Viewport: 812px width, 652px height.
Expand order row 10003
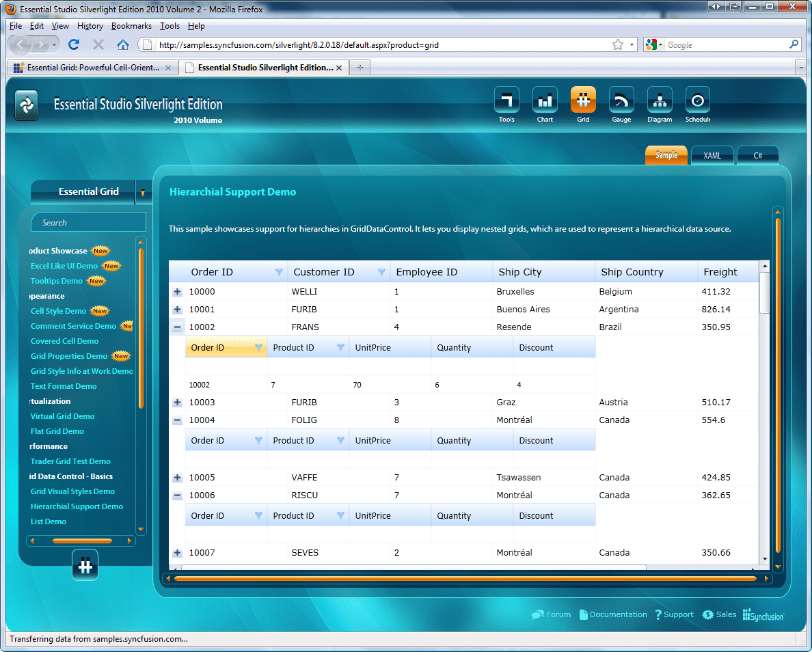tap(178, 403)
